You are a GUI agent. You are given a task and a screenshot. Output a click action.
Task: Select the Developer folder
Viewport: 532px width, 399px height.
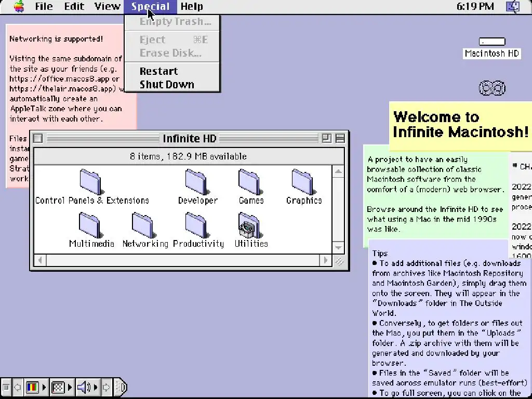196,182
